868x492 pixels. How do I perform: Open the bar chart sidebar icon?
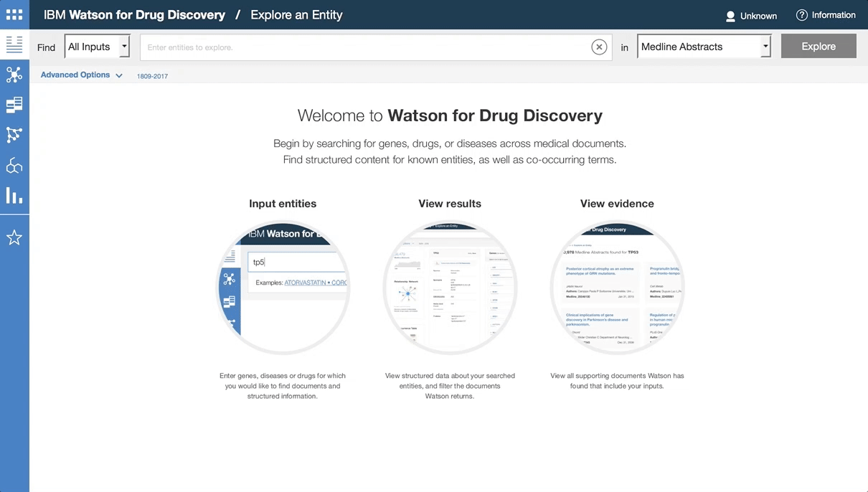point(14,195)
